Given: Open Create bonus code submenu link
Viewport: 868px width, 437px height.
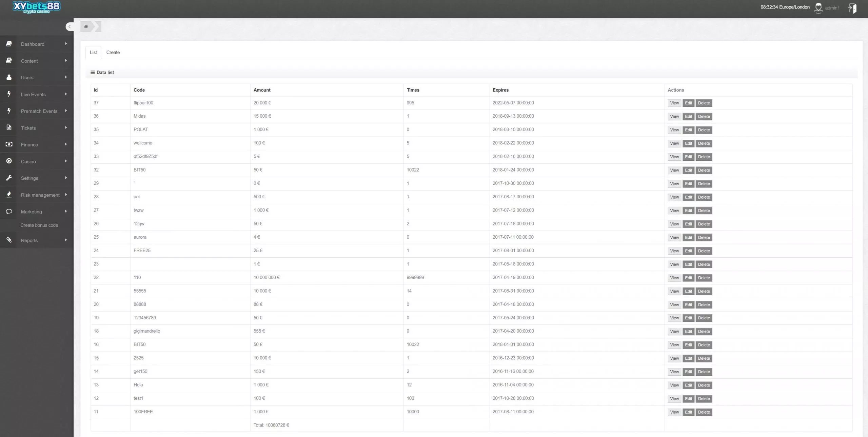Looking at the screenshot, I should (39, 225).
